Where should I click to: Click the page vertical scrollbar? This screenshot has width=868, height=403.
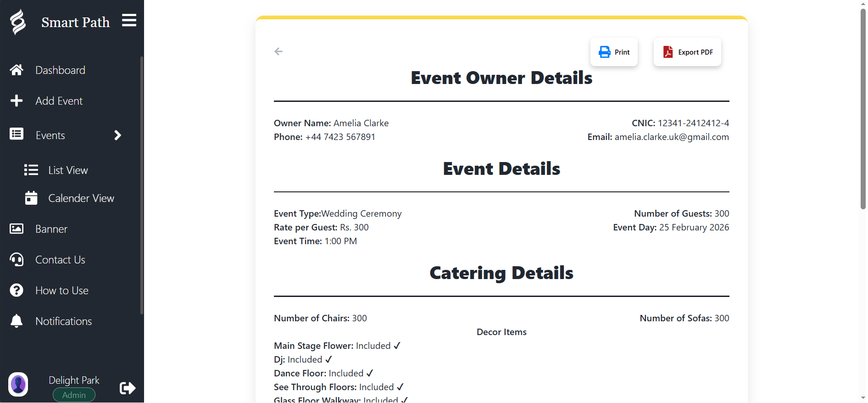(x=862, y=110)
